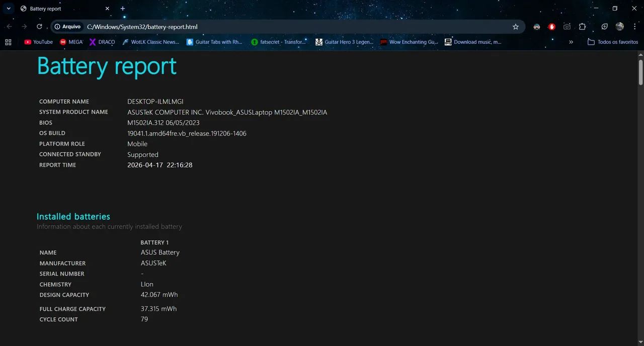The image size is (644, 346).
Task: Select the Battery report tab
Action: tap(65, 9)
